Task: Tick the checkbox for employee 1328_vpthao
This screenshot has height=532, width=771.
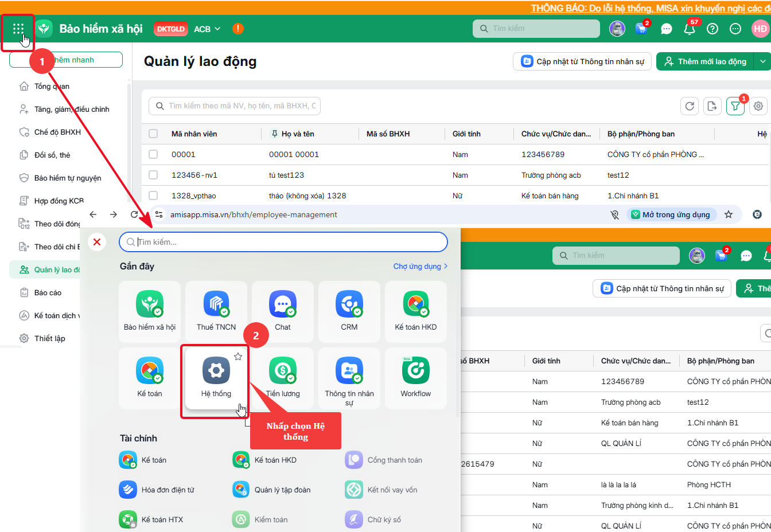Action: pyautogui.click(x=153, y=195)
